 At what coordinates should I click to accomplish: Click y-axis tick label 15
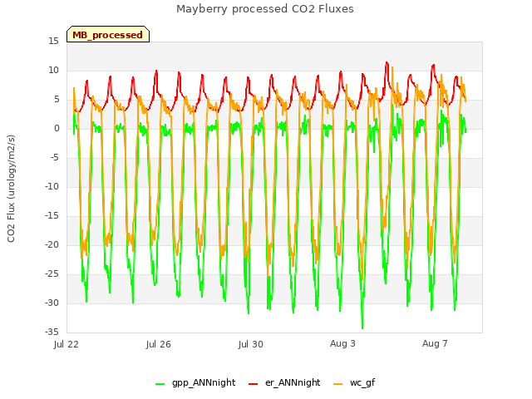click(53, 41)
